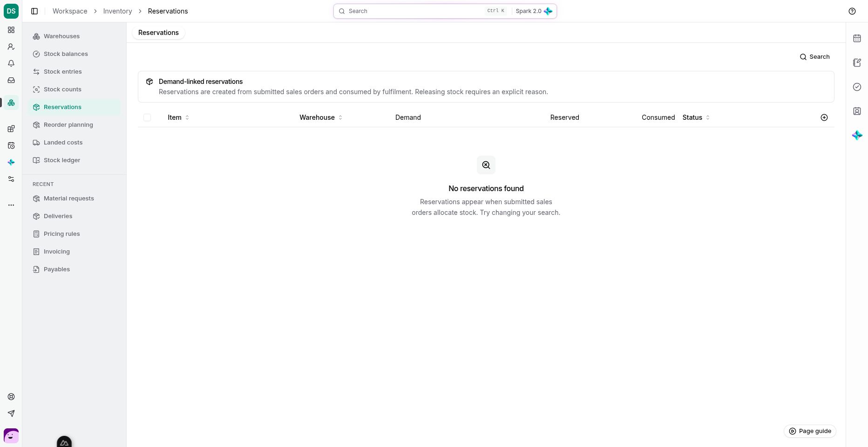Click the add column plus icon
Viewport: 868px width, 447px height.
point(824,117)
